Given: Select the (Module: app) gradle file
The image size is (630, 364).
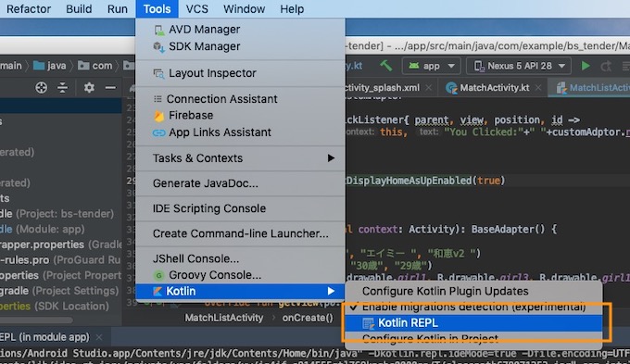Looking at the screenshot, I should [43, 230].
